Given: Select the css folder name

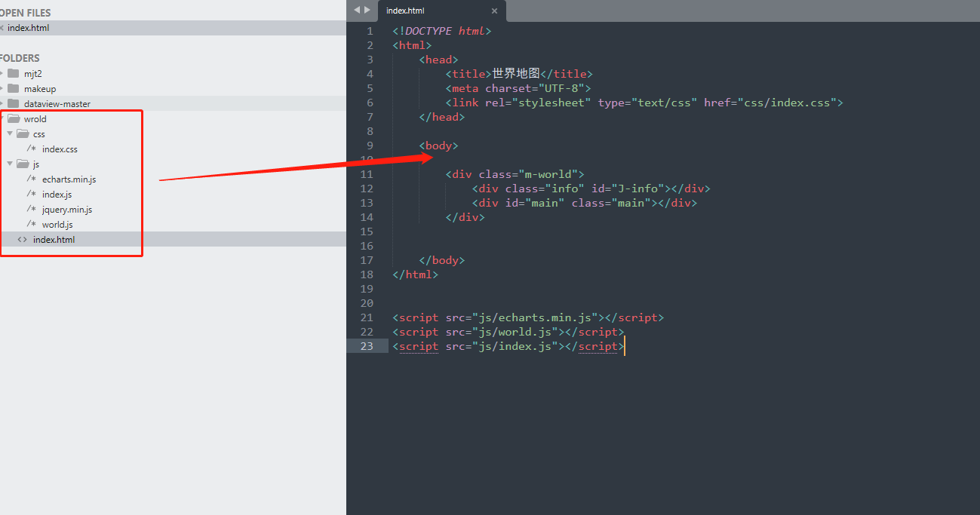Looking at the screenshot, I should pos(39,134).
